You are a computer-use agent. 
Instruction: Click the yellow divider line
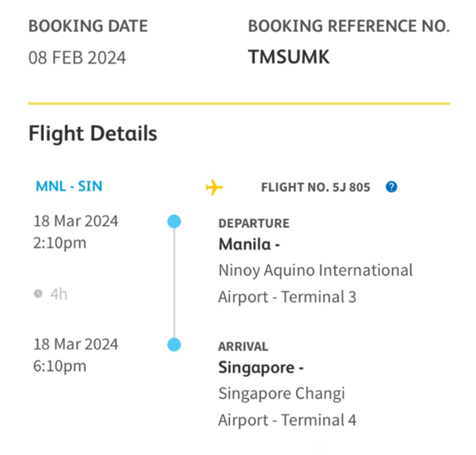(239, 103)
